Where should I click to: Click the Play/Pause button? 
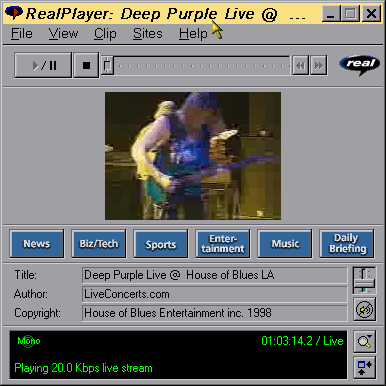tap(43, 65)
